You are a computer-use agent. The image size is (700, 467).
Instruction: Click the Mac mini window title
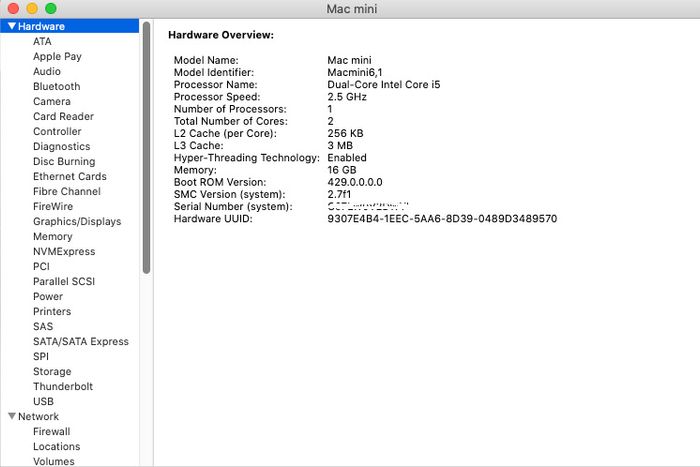[352, 9]
